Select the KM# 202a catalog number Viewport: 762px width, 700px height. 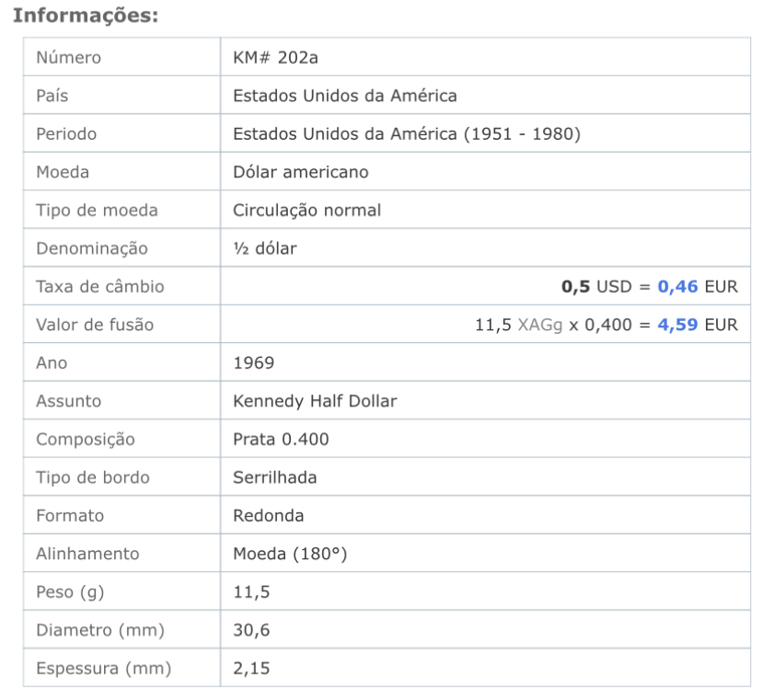(275, 58)
